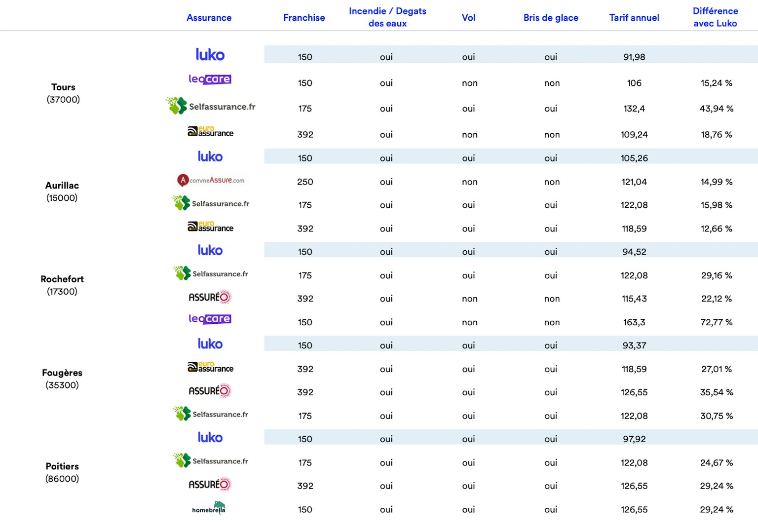The image size is (758, 532).
Task: Click the AcommeAssure.com logo
Action: click(x=211, y=181)
